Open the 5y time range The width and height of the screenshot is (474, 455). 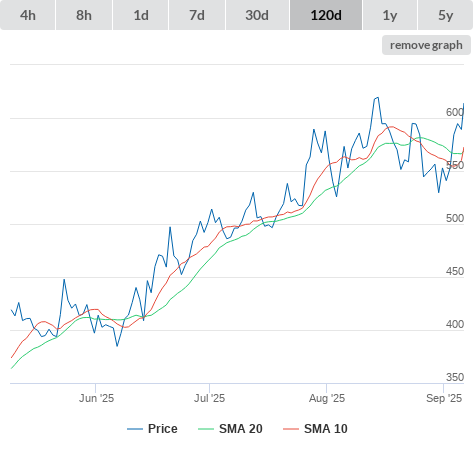tap(445, 15)
